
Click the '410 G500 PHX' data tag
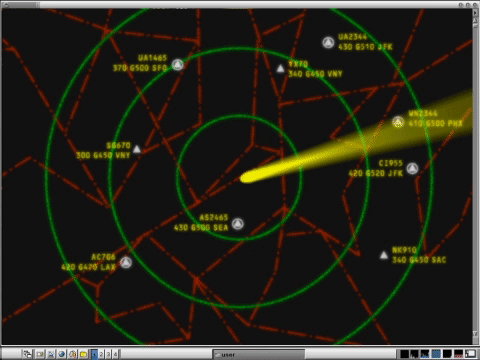tap(436, 123)
